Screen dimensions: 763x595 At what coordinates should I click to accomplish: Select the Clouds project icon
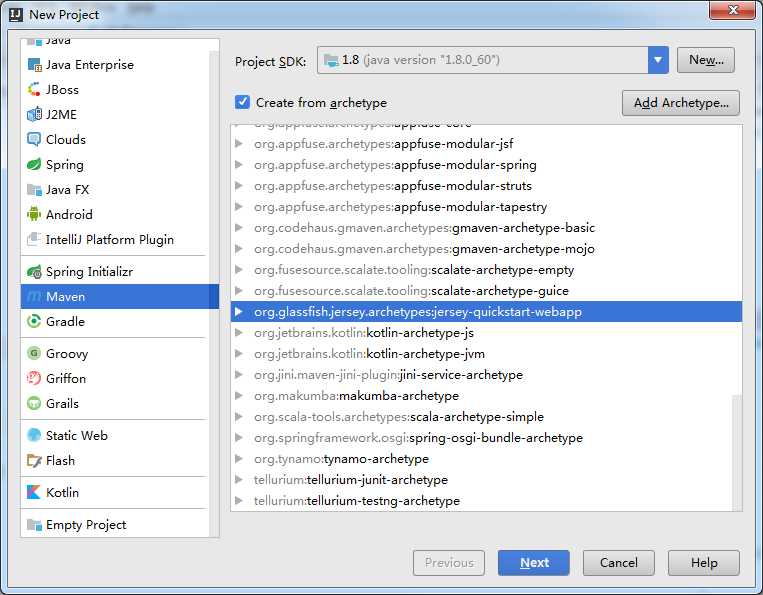tap(34, 140)
